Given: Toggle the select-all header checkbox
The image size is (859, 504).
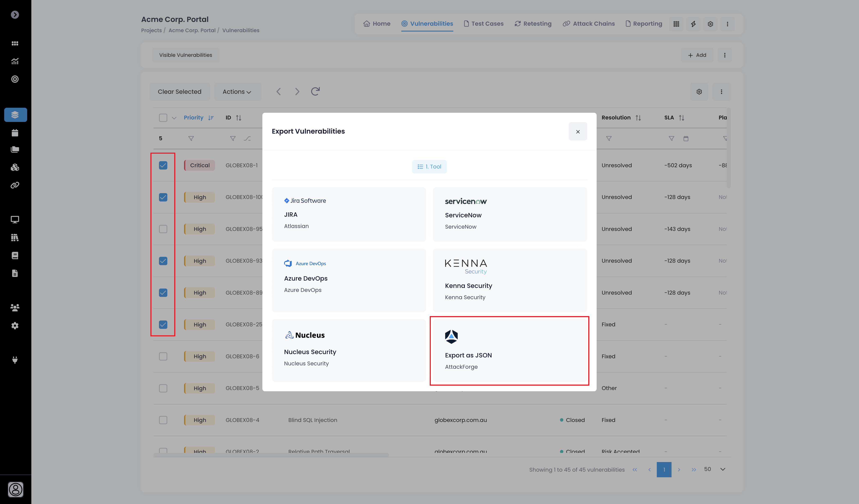Looking at the screenshot, I should [163, 118].
